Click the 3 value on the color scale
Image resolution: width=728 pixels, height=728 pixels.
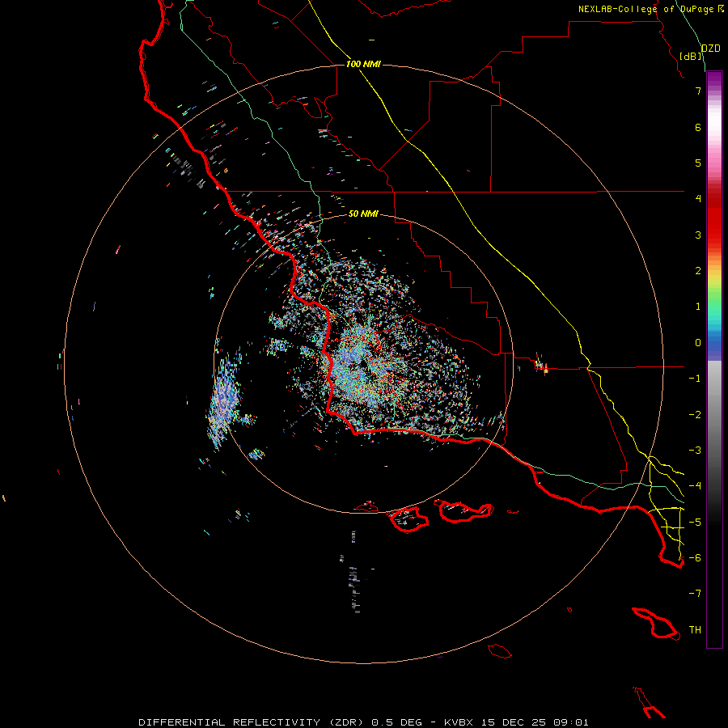tap(698, 235)
